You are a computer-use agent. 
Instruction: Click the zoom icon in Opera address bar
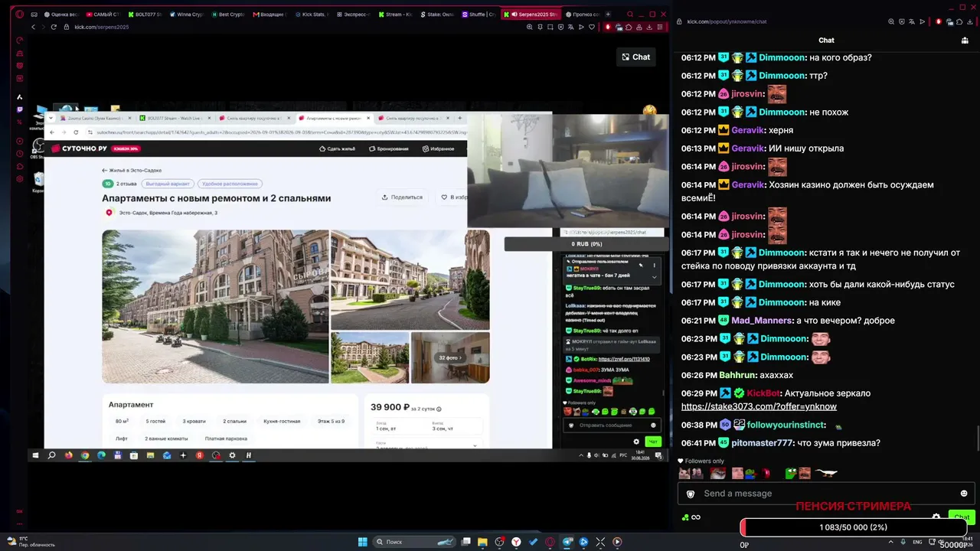point(530,27)
